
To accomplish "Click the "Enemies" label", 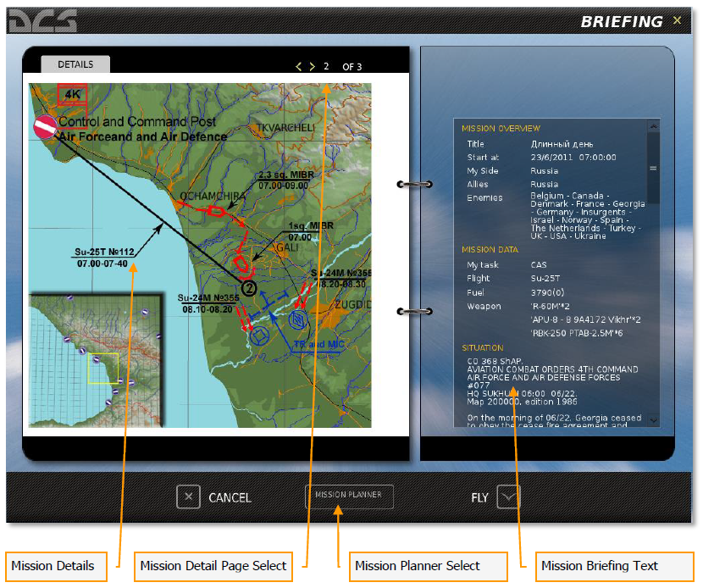I will point(484,197).
